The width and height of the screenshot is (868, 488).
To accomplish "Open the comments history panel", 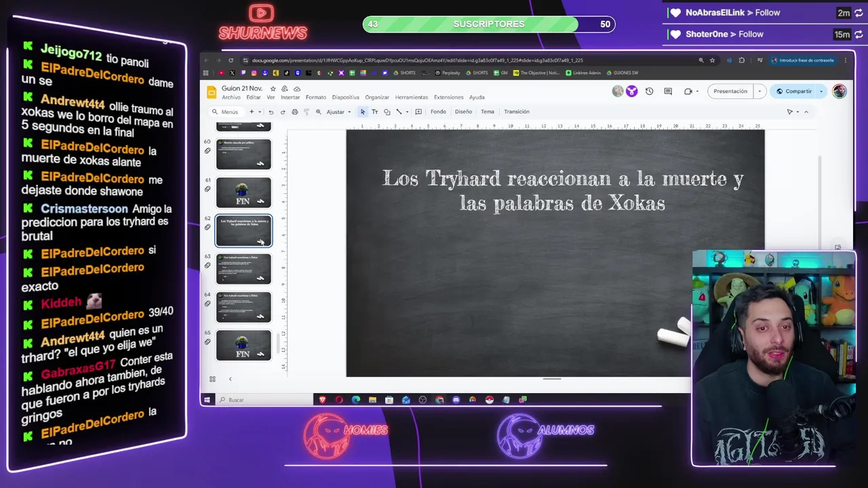I will (x=668, y=91).
